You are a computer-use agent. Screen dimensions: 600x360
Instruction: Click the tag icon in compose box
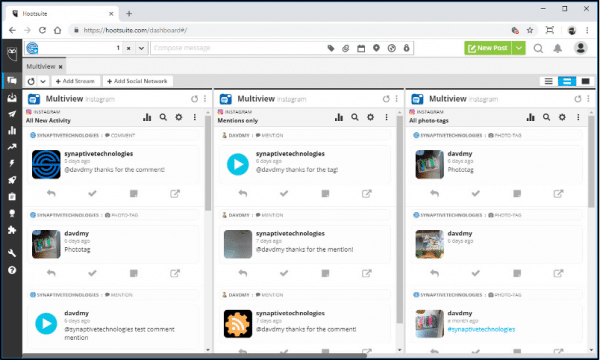pos(331,48)
